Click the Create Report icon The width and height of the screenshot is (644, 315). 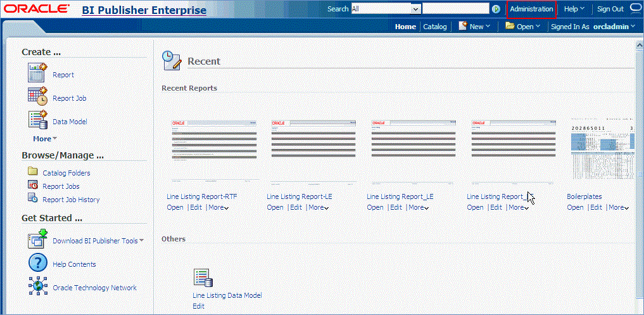tap(38, 73)
